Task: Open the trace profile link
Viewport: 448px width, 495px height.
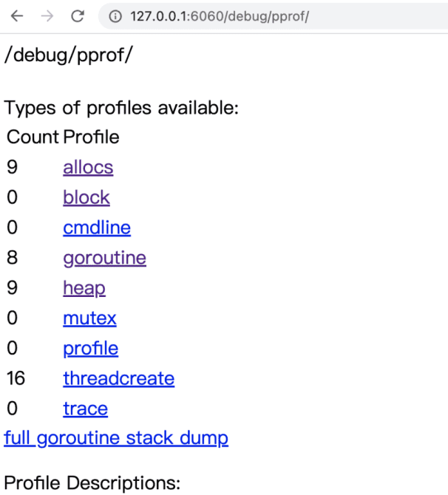Action: tap(85, 409)
